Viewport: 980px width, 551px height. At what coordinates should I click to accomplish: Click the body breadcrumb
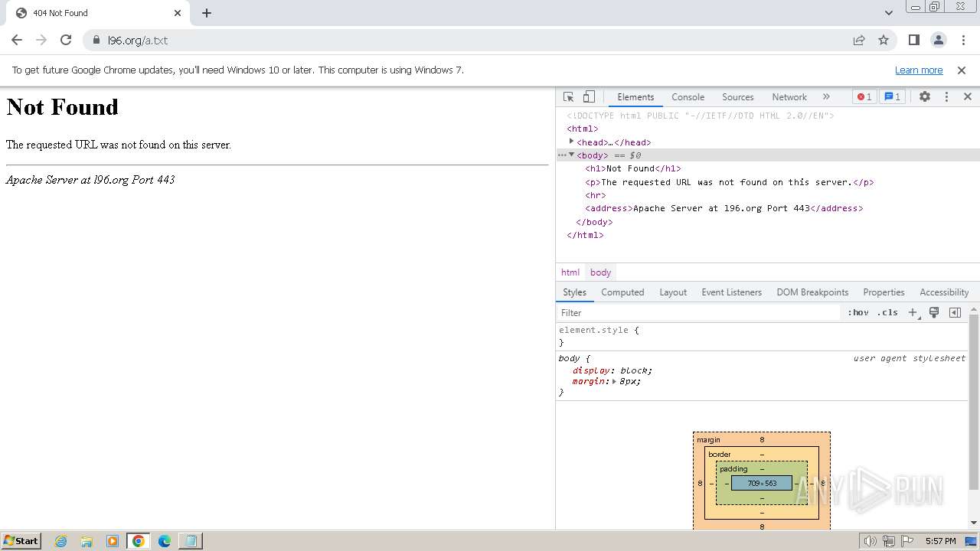(x=601, y=272)
